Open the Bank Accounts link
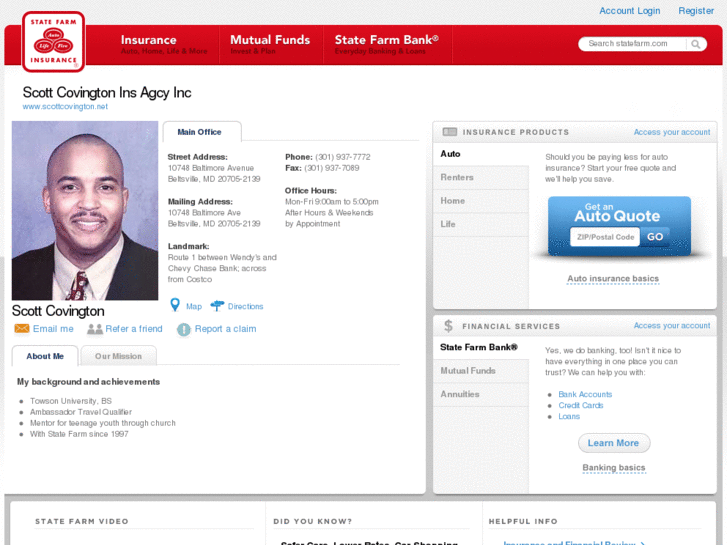 click(x=585, y=394)
